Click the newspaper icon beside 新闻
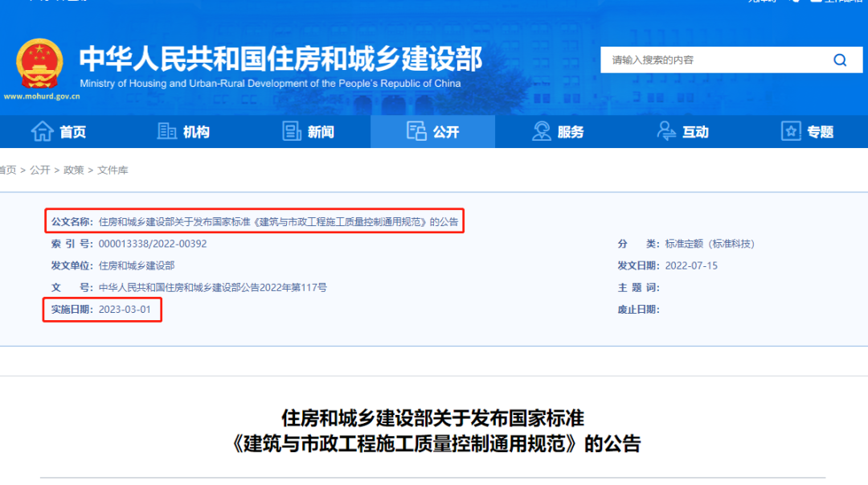The image size is (868, 485). tap(291, 131)
